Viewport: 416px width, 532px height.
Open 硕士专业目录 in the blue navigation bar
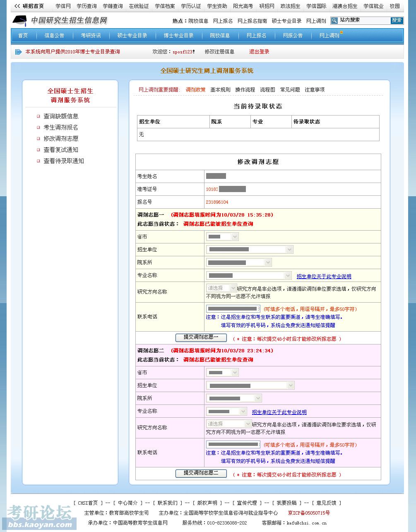point(132,36)
